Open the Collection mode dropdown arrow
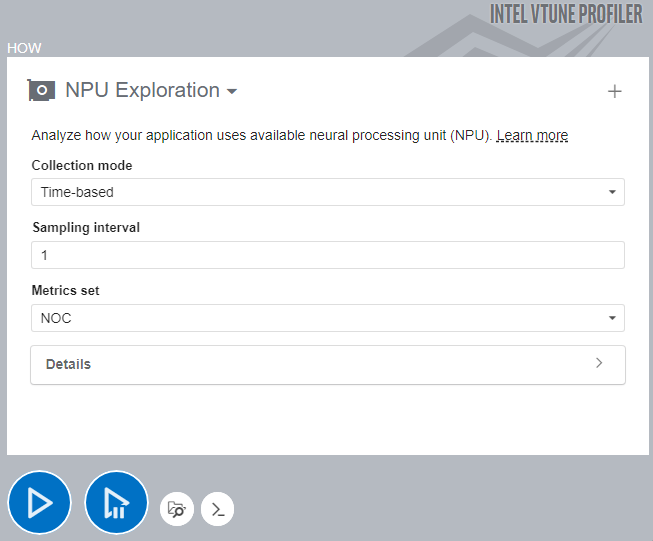 click(x=612, y=192)
